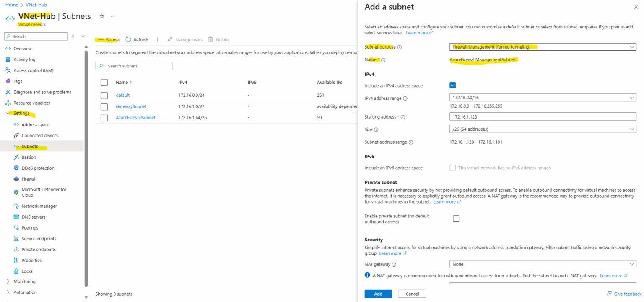
Task: Enable private subnet with no default outbound access
Action: click(x=456, y=218)
